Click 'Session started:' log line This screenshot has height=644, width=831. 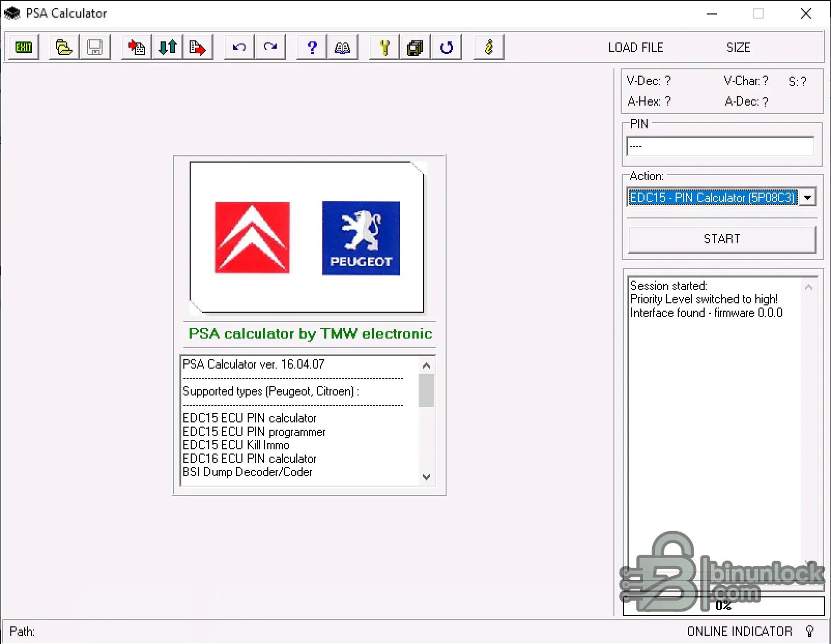[669, 286]
